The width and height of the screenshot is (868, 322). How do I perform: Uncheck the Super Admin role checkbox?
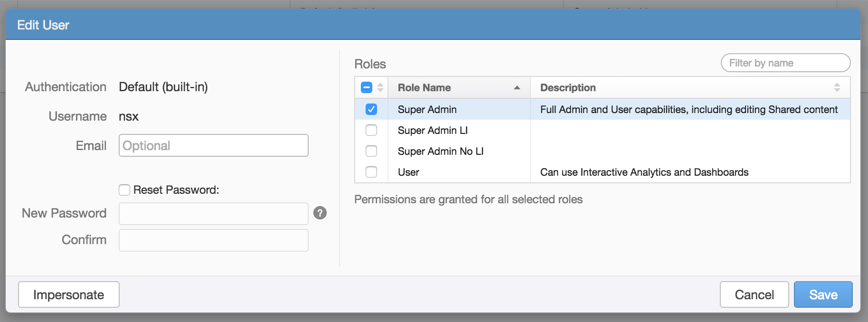371,110
